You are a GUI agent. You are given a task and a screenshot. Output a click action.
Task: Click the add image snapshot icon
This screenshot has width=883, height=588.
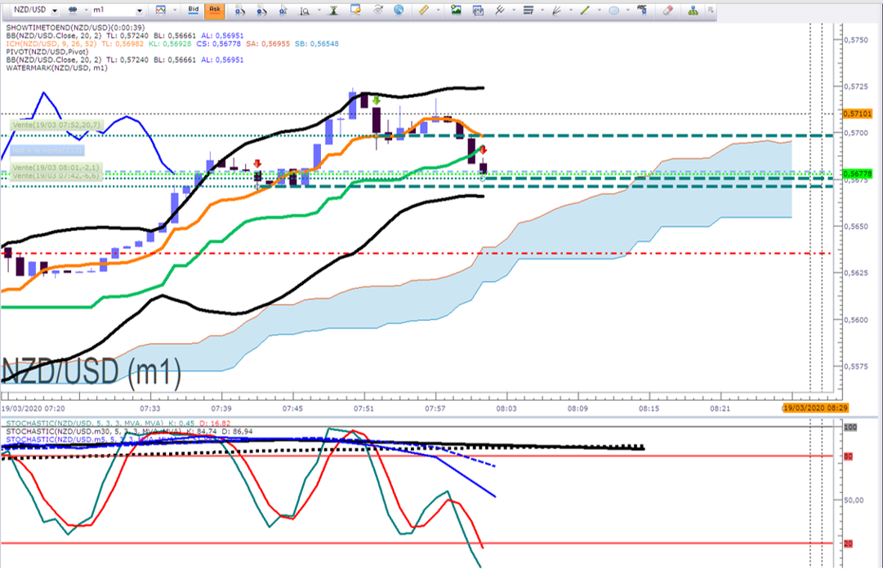tap(456, 10)
